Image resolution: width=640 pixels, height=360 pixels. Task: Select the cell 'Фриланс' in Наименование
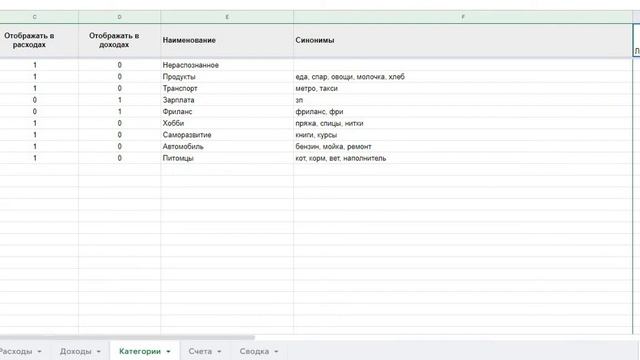(x=227, y=111)
